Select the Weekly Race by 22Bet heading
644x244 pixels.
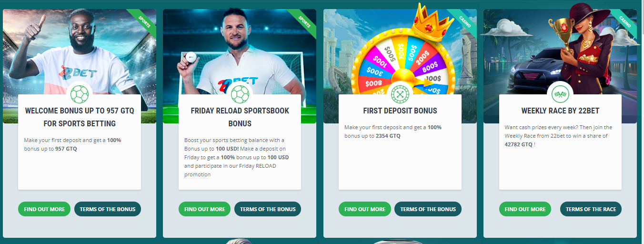(x=560, y=111)
